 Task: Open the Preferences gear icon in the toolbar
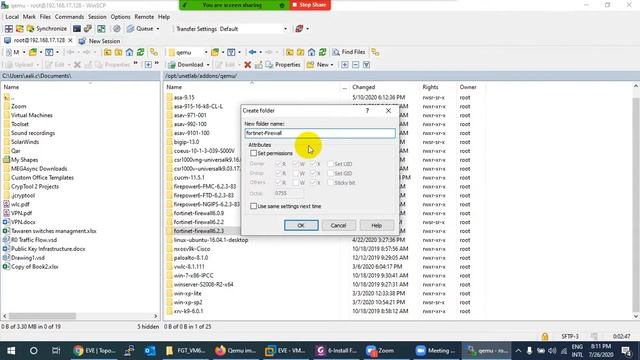pyautogui.click(x=117, y=29)
